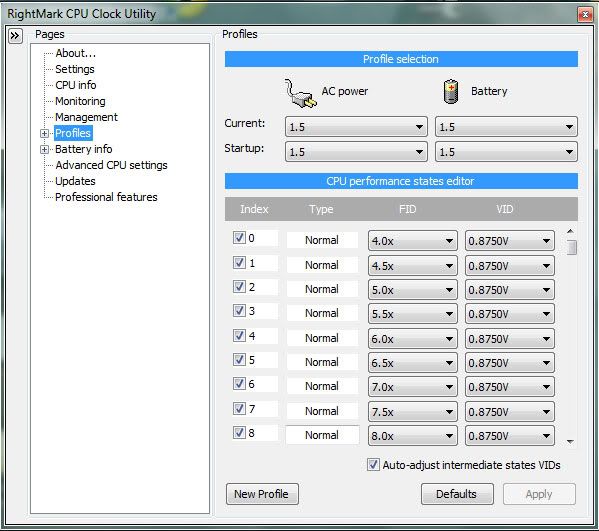599x531 pixels.
Task: Expand the Profiles tree node
Action: 44,133
